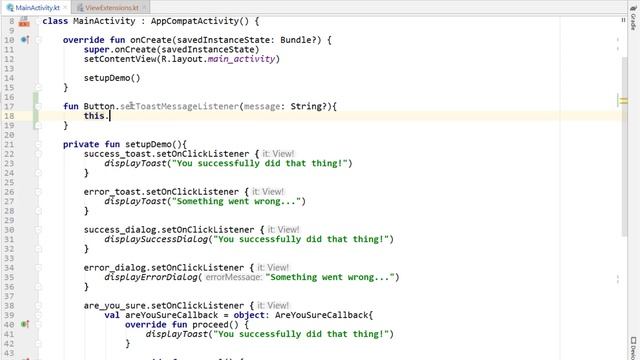Click the inspection status indicator above scrollbar
Image resolution: width=640 pixels, height=360 pixels.
623,20
